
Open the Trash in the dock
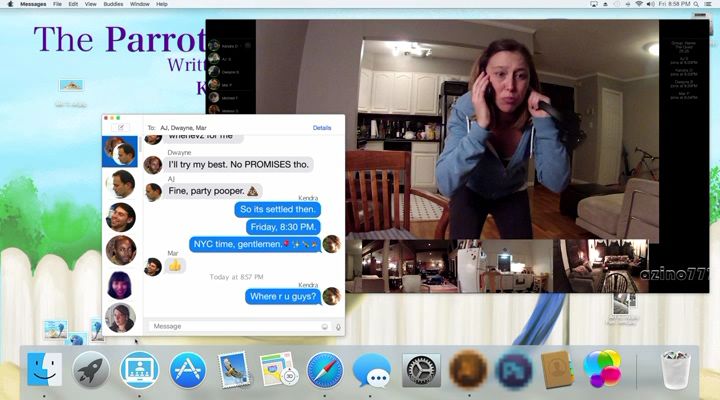pos(677,370)
